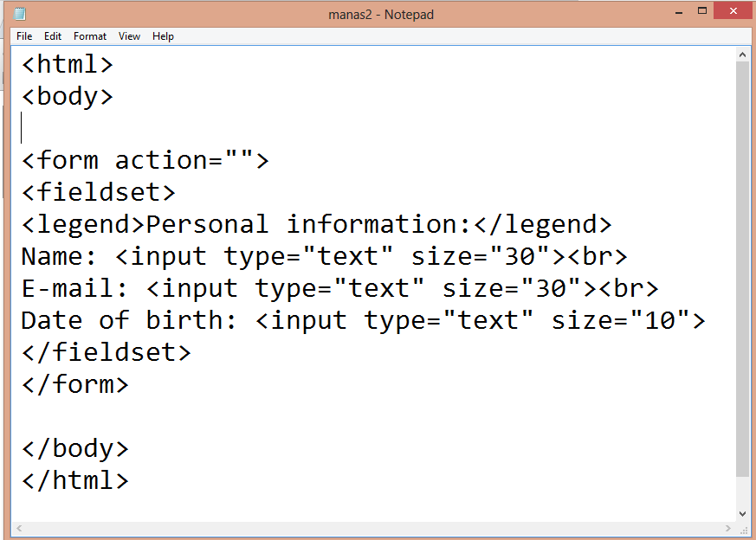Image resolution: width=756 pixels, height=540 pixels.
Task: Click the <html> opening tag line
Action: pyautogui.click(x=68, y=64)
